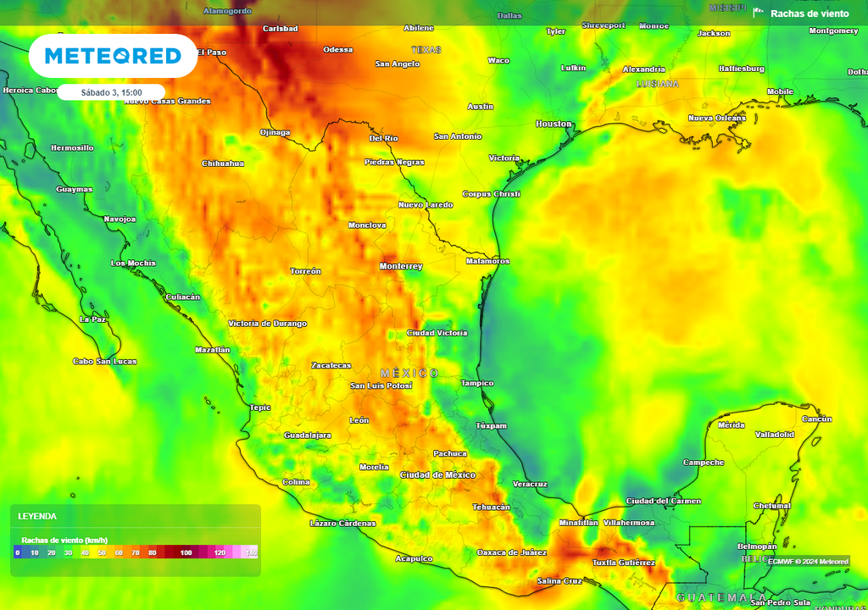Select Ciudad de México on the map
The height and width of the screenshot is (610, 868).
[437, 474]
